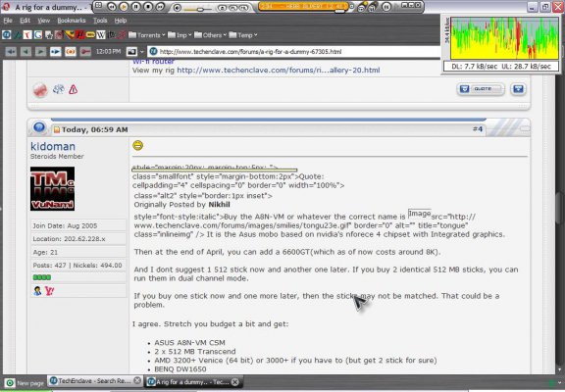Viewport: 565px width, 392px height.
Task: Click the Yahoo messenger icon under kidoman
Action: point(49,291)
